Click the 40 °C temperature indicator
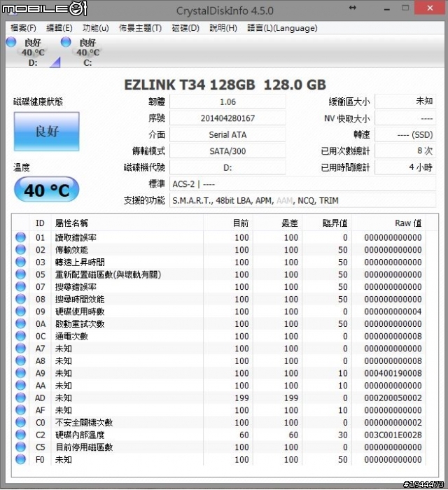Viewport: 448px width, 490px height. [46, 190]
